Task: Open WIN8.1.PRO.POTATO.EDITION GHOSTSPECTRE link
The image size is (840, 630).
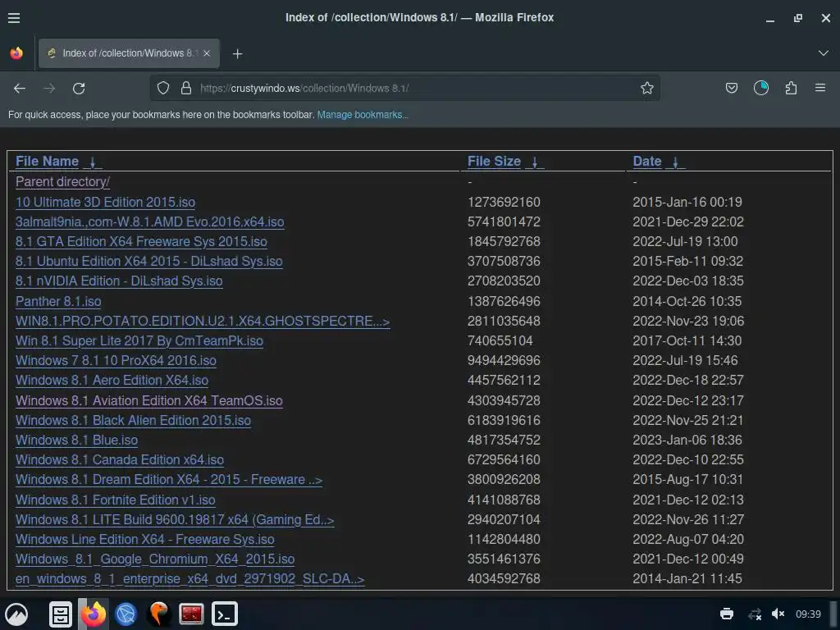Action: pyautogui.click(x=203, y=321)
